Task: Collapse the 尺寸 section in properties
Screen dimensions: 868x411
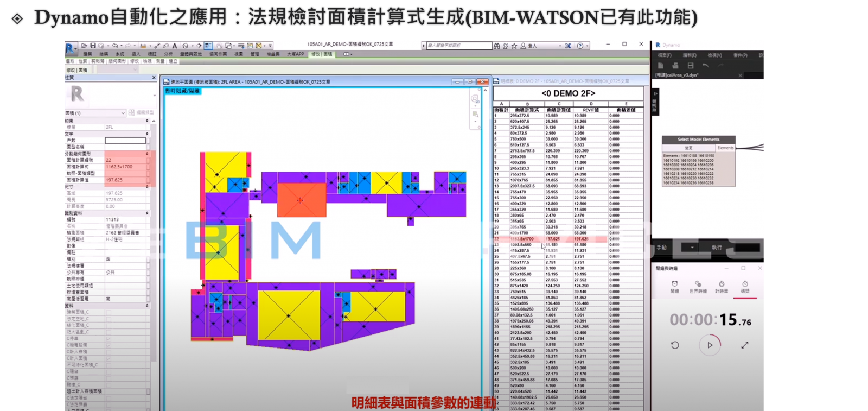Action: tap(147, 187)
